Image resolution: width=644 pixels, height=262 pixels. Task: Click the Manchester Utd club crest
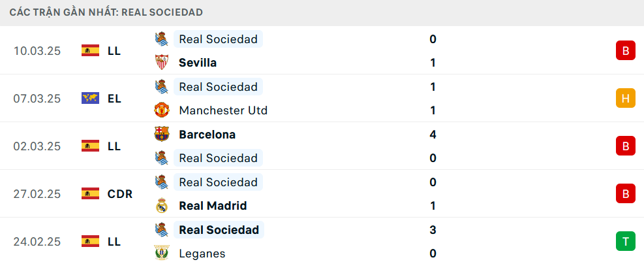(161, 110)
